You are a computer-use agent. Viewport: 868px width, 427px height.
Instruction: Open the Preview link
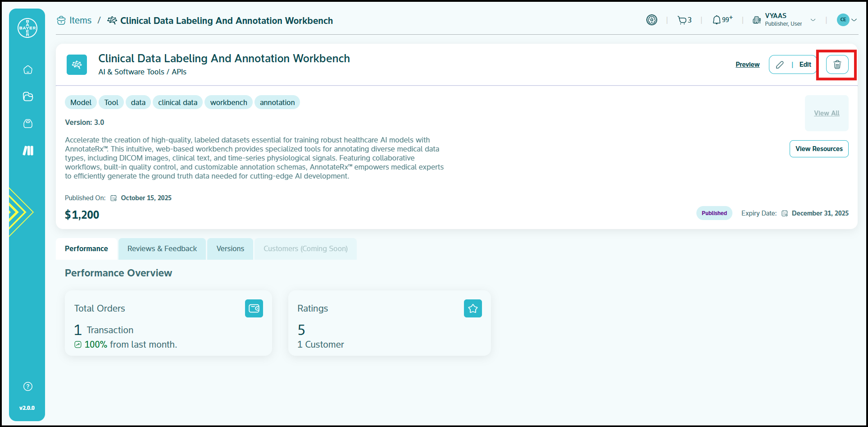point(747,64)
